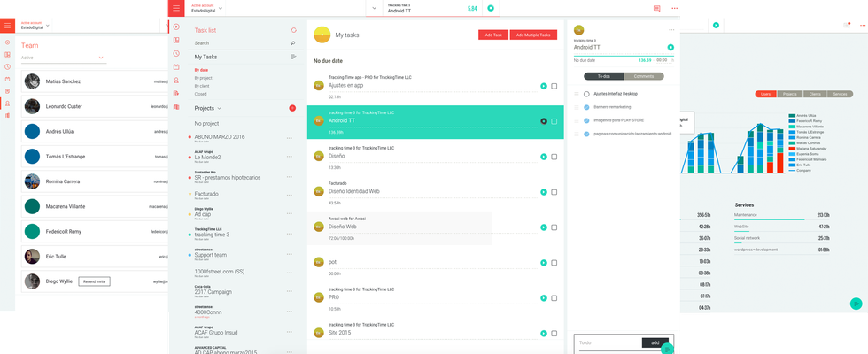Click the Add Task button
Viewport: 868px width, 354px height.
(492, 35)
